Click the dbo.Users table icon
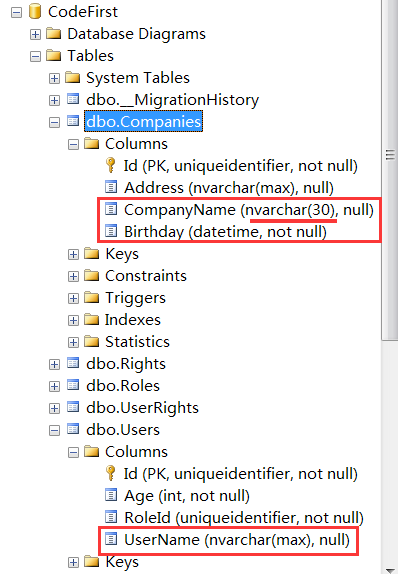 pos(73,429)
